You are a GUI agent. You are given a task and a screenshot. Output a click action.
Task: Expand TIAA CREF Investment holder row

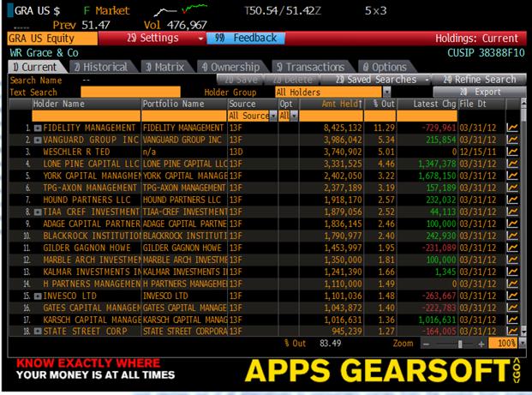pos(38,212)
